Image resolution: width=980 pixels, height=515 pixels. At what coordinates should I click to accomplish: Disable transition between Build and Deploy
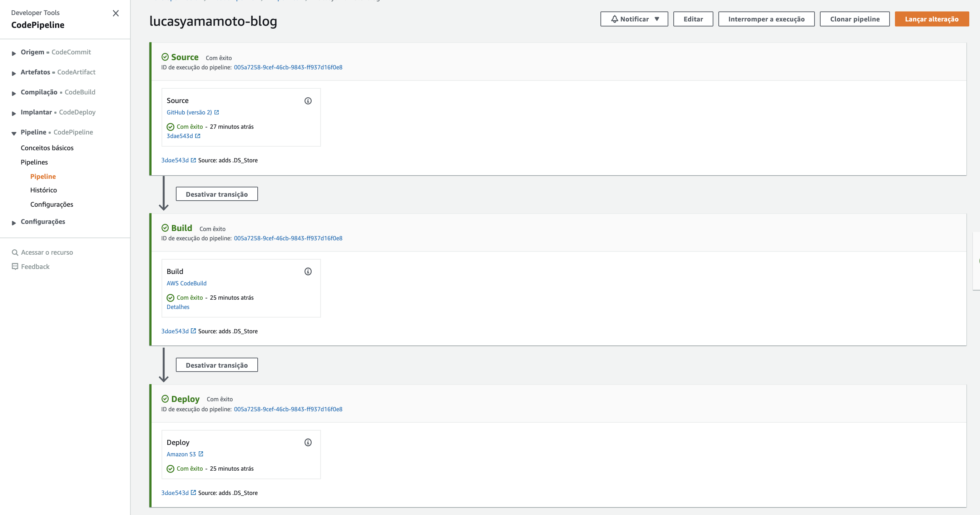tap(217, 365)
